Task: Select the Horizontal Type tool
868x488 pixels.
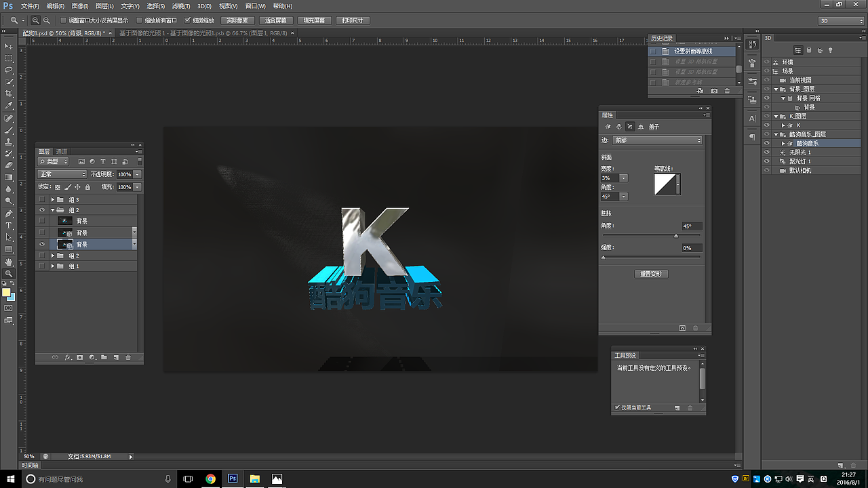Action: tap(9, 226)
